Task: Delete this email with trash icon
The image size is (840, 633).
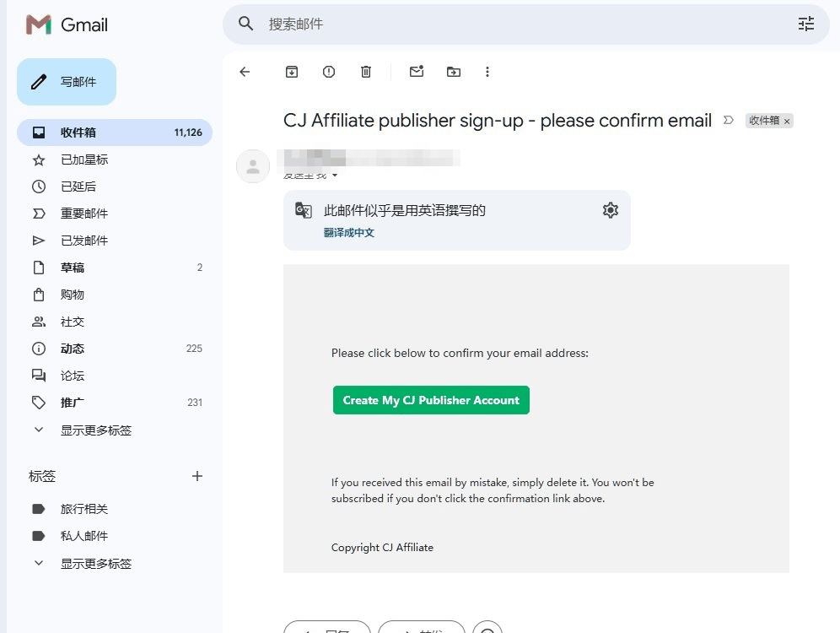Action: [366, 72]
